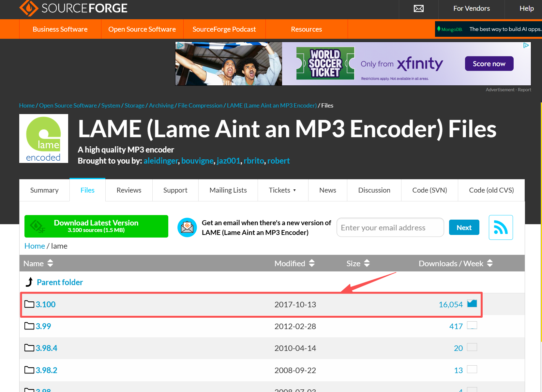Click author link bouvigne
This screenshot has width=542, height=392.
197,161
